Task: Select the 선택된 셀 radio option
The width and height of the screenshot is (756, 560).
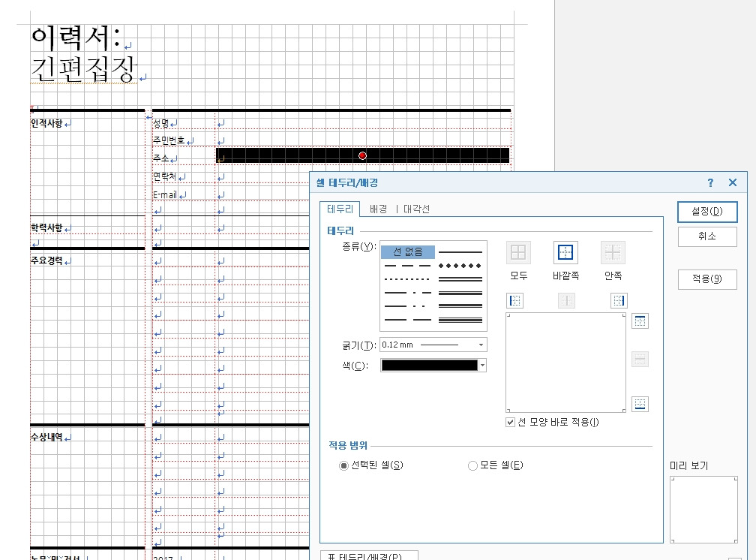Action: pyautogui.click(x=343, y=466)
